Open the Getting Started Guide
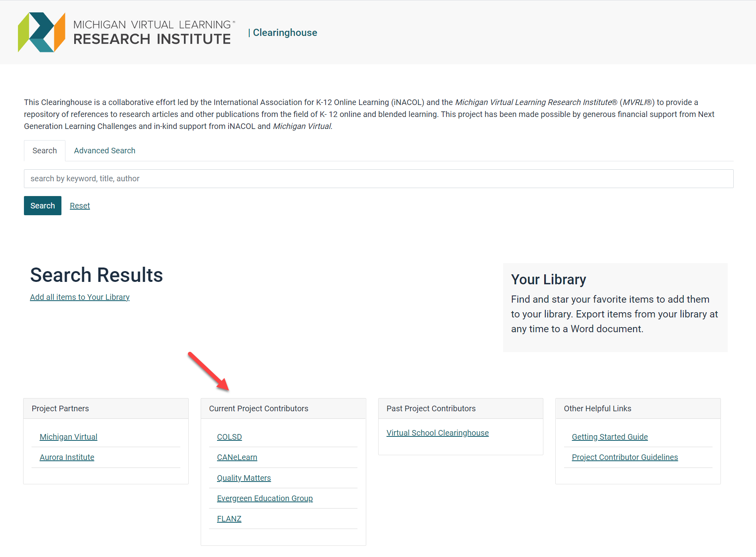Viewport: 756px width, 557px height. pos(610,436)
